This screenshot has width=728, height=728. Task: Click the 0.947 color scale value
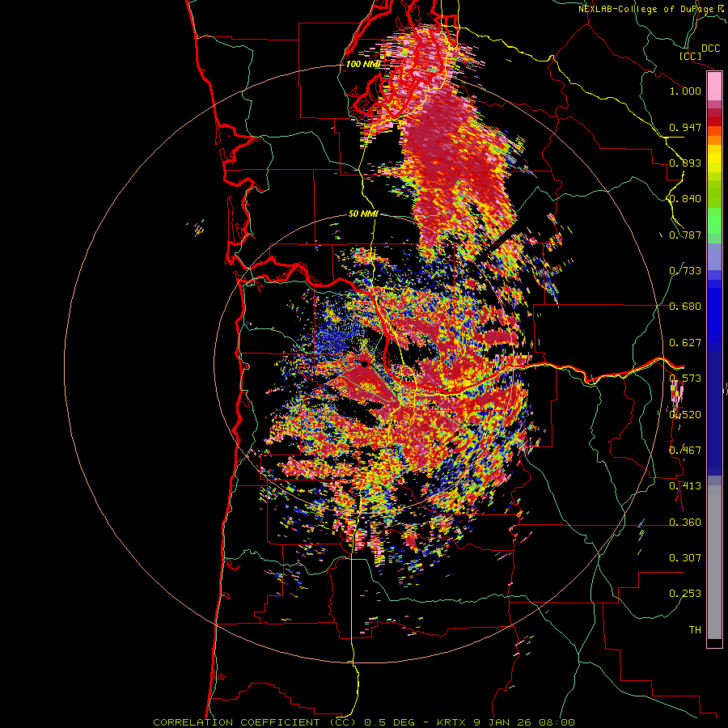pos(685,127)
